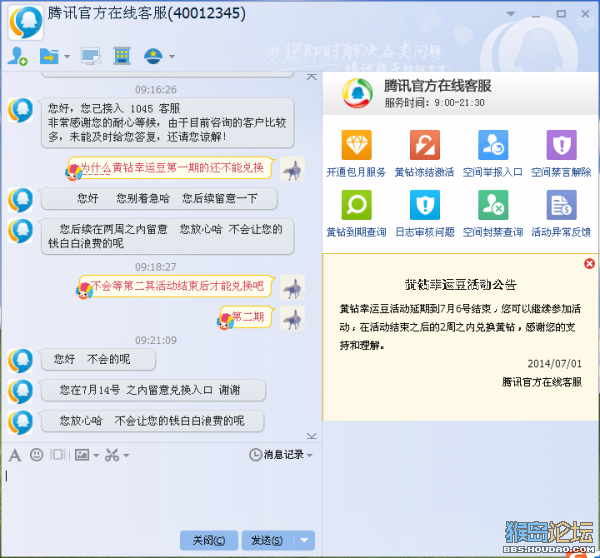Viewport: 600px width, 558px height.
Task: Open 活动异常反馈 document icon
Action: [x=561, y=205]
